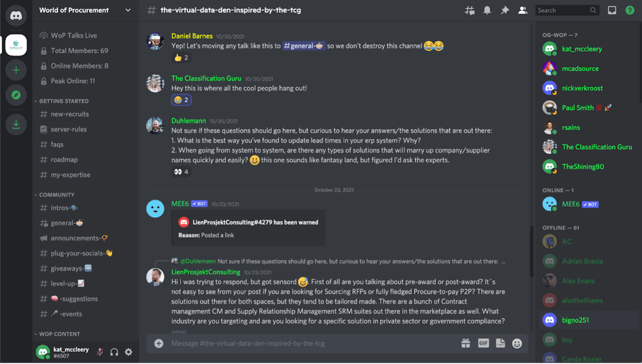The image size is (642, 364).
Task: Follow the #general channel mention link
Action: [x=304, y=46]
